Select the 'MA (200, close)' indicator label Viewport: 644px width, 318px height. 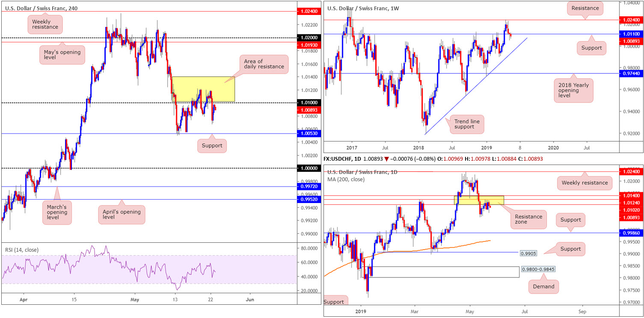(346, 179)
